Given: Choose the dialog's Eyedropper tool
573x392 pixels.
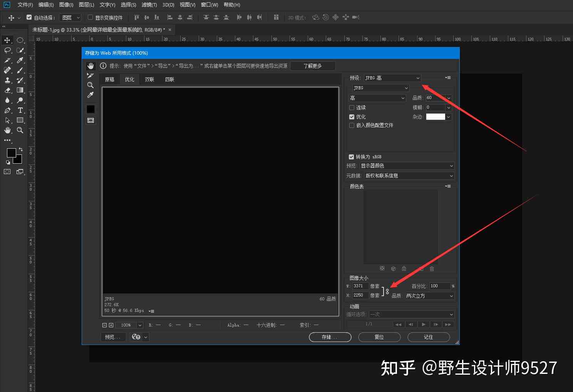Looking at the screenshot, I should (90, 95).
